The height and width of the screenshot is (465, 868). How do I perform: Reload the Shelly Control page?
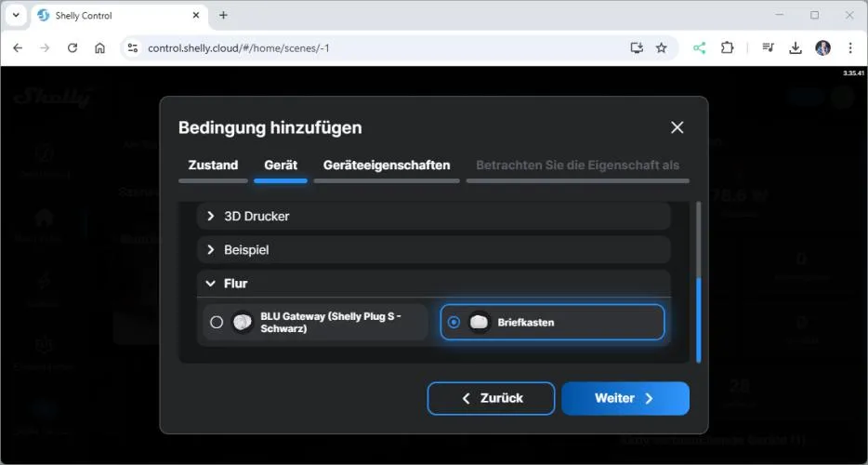(72, 47)
